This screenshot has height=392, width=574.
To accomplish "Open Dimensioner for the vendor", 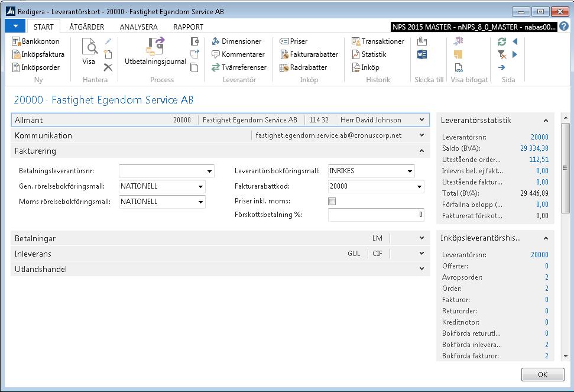I will (236, 41).
